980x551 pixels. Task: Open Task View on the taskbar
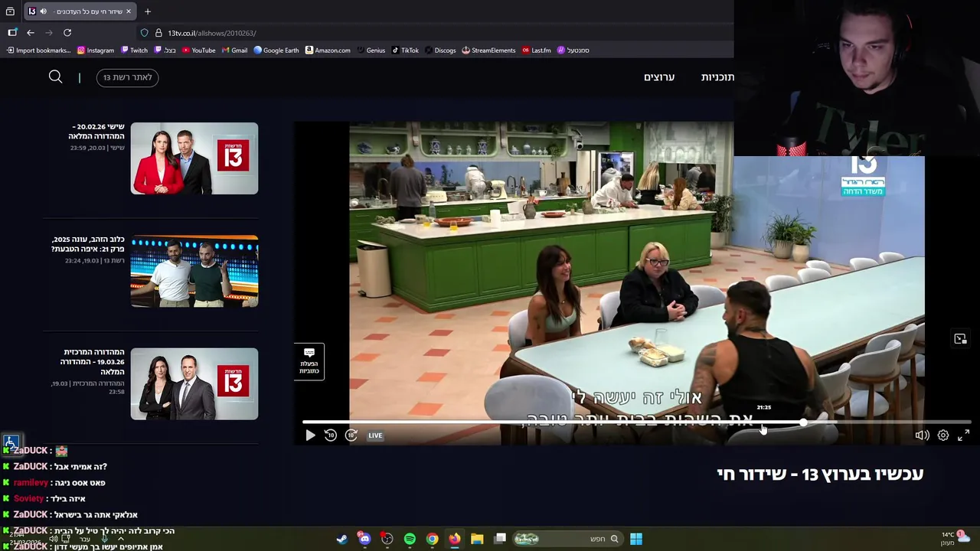[500, 539]
